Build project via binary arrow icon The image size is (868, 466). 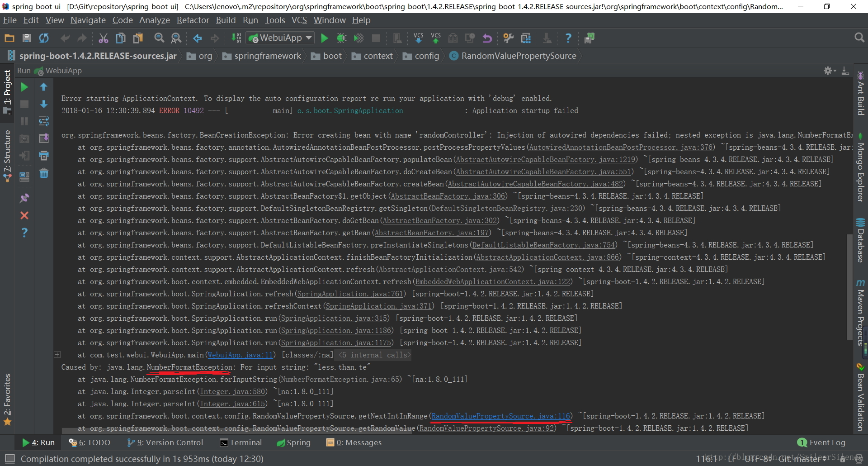(236, 38)
